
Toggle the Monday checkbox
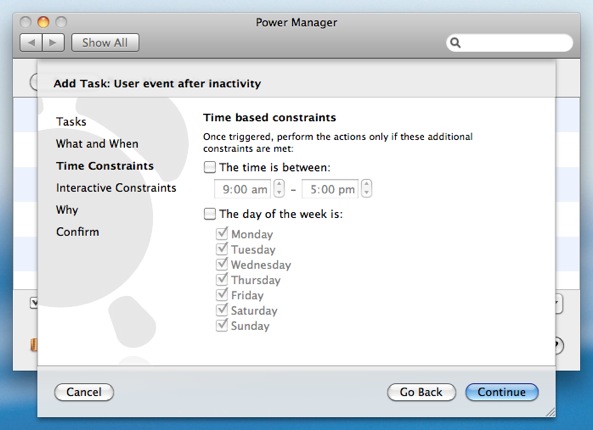coord(222,234)
